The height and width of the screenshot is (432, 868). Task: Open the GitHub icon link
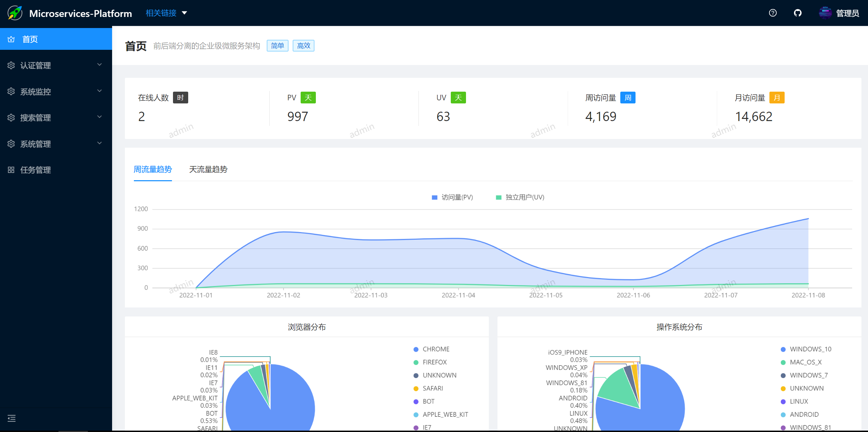pos(797,13)
